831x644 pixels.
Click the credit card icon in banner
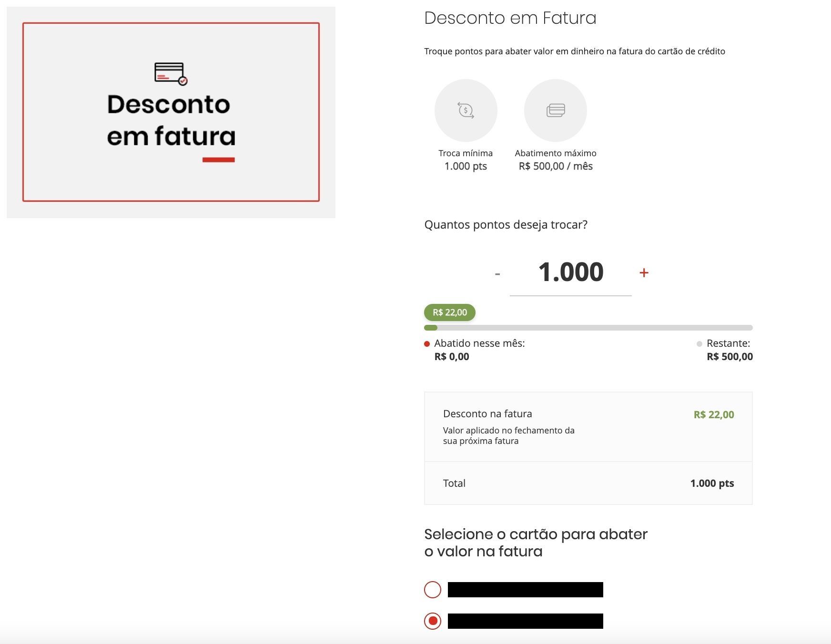171,74
